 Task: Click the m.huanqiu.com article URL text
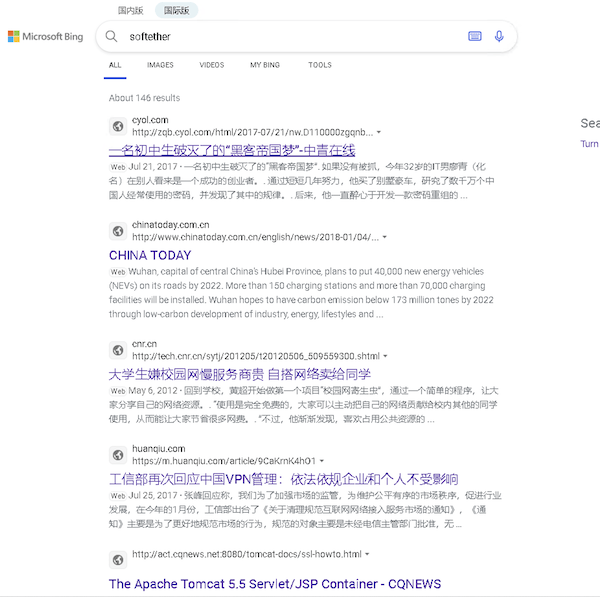click(x=224, y=461)
